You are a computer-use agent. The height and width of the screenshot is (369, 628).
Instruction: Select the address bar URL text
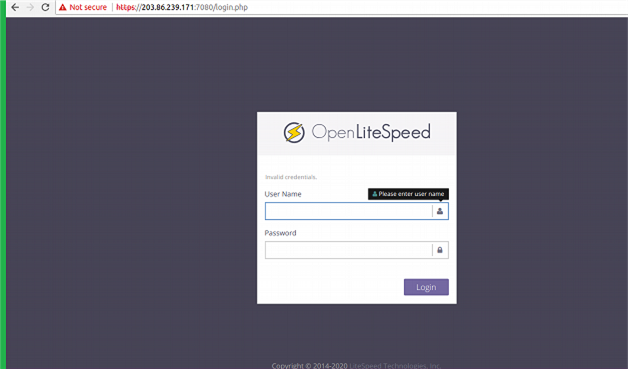point(182,7)
